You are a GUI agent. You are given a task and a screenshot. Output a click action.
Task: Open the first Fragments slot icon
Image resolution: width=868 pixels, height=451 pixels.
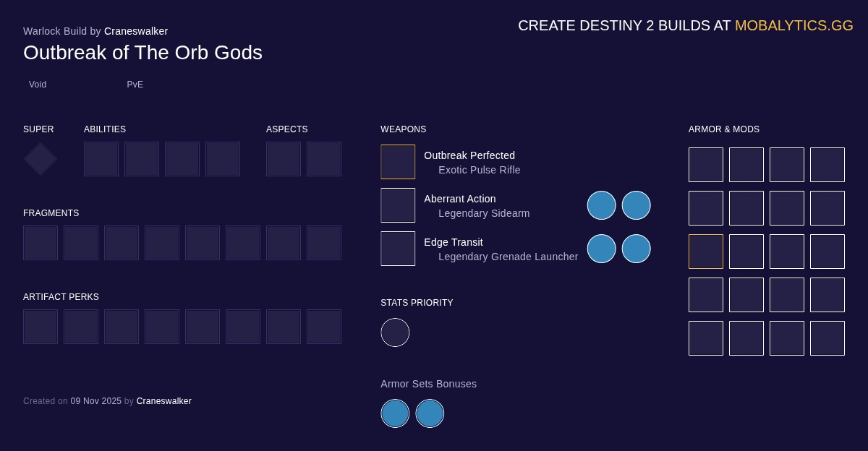[x=41, y=242]
